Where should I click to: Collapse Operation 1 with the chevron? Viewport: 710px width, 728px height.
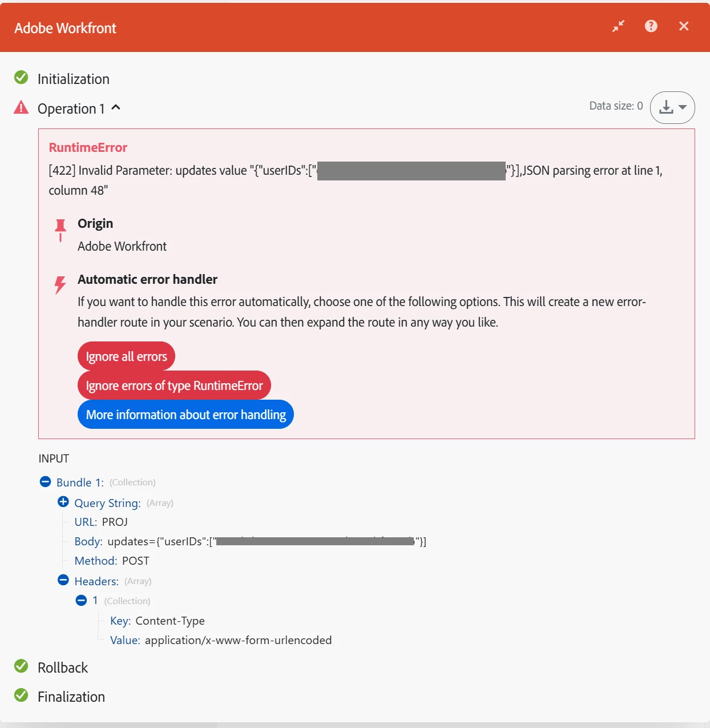tap(116, 107)
